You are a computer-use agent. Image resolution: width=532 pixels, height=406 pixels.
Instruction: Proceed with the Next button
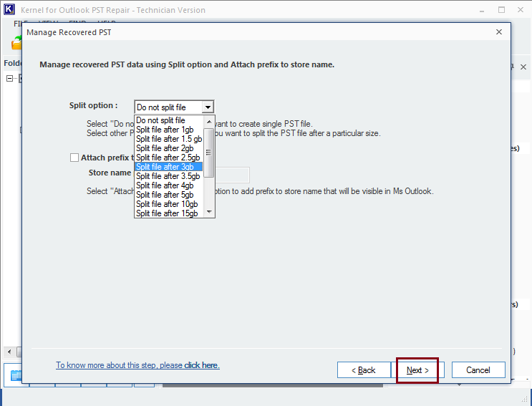(x=417, y=370)
